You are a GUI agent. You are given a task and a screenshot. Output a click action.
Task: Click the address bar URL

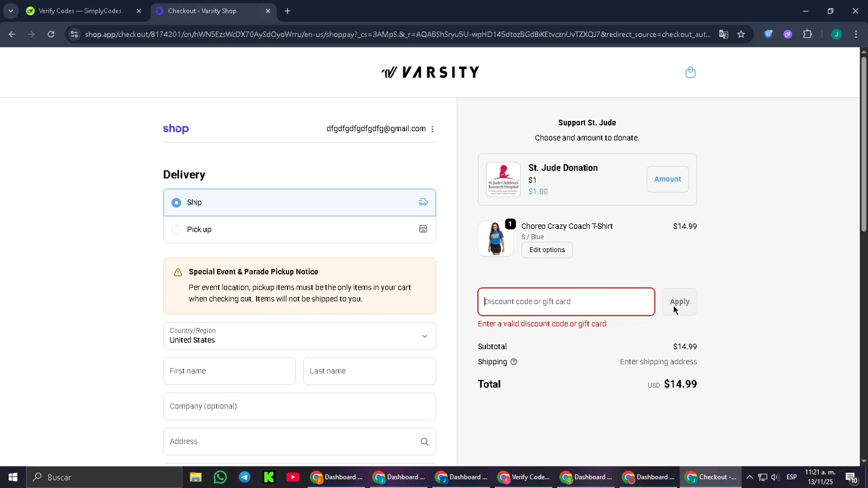pos(398,35)
